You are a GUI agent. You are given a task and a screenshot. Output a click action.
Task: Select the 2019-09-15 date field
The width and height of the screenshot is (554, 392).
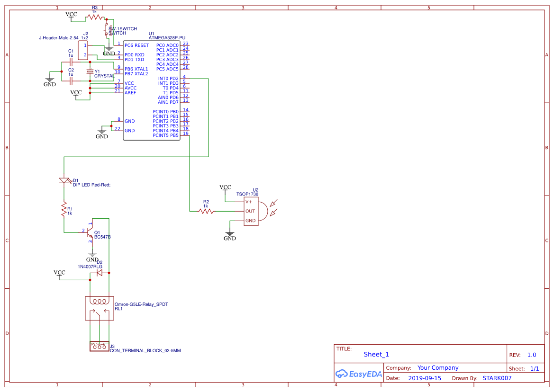[x=426, y=378]
